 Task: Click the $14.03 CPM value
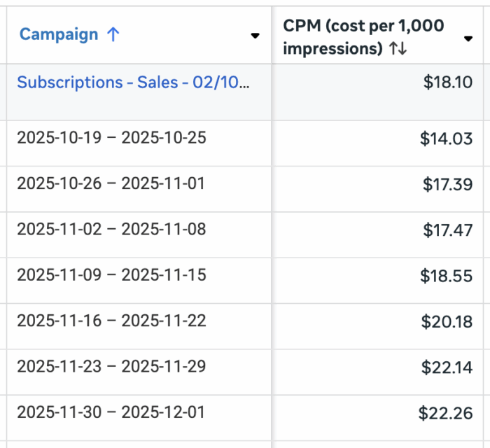pyautogui.click(x=447, y=139)
